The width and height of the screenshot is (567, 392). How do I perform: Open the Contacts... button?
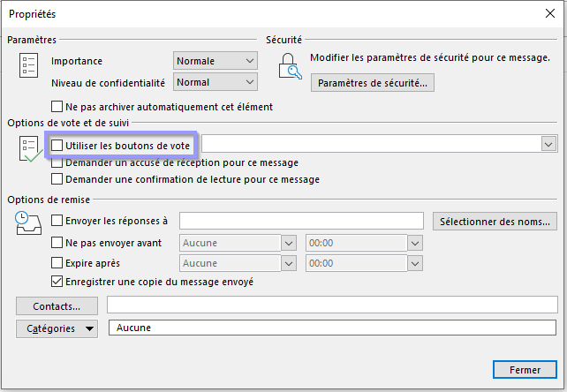point(57,306)
